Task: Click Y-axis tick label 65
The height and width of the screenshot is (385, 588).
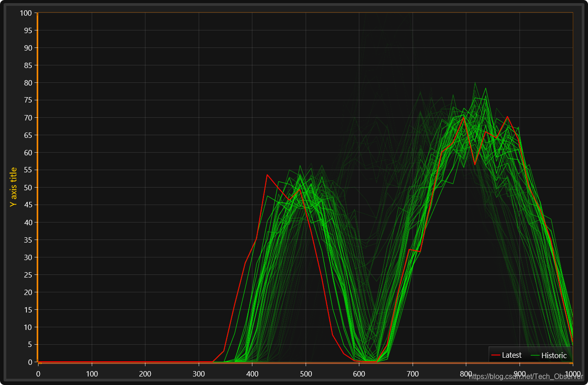Action: pos(28,135)
